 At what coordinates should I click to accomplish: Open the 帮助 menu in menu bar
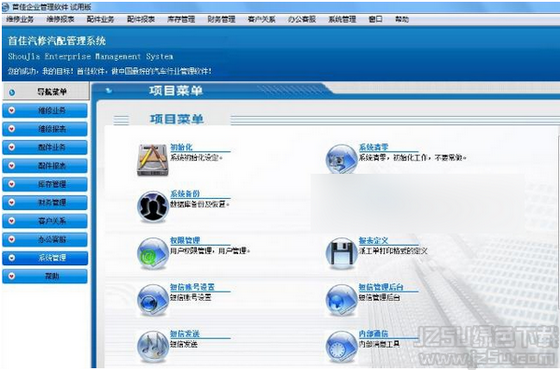[x=402, y=19]
